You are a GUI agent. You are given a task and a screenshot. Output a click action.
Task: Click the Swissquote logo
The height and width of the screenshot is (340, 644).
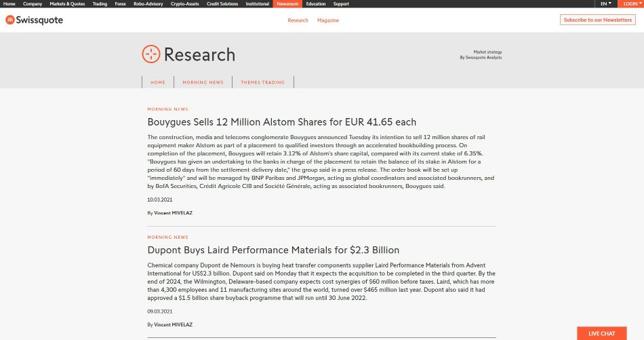(34, 20)
